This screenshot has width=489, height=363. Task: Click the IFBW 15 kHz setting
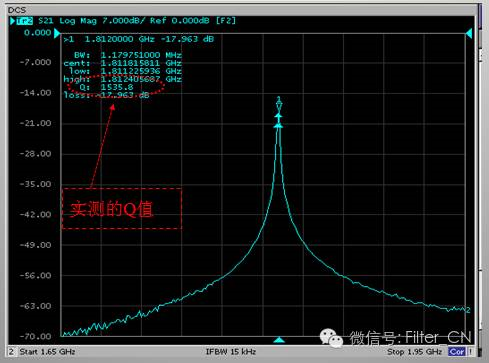[x=231, y=352]
